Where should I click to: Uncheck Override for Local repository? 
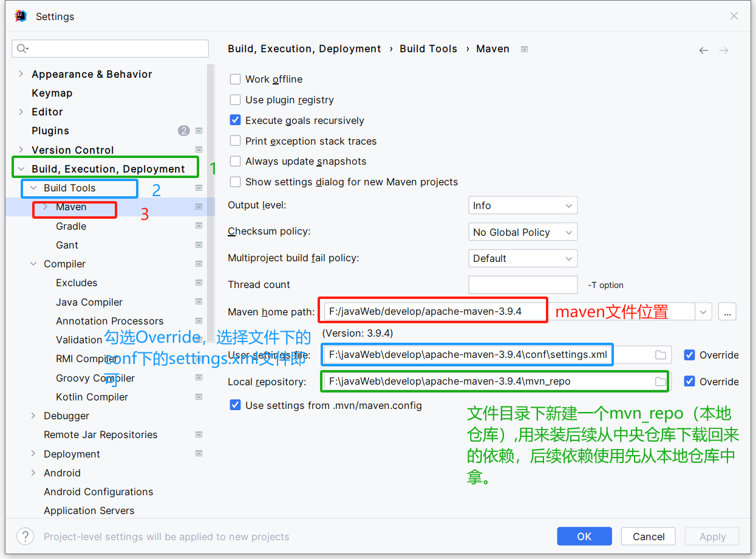pos(689,382)
